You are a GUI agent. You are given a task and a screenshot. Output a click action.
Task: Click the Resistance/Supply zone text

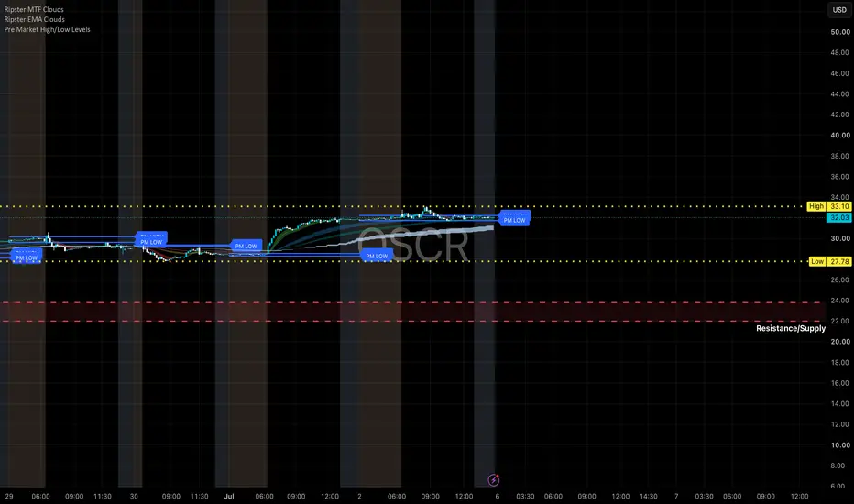[790, 328]
